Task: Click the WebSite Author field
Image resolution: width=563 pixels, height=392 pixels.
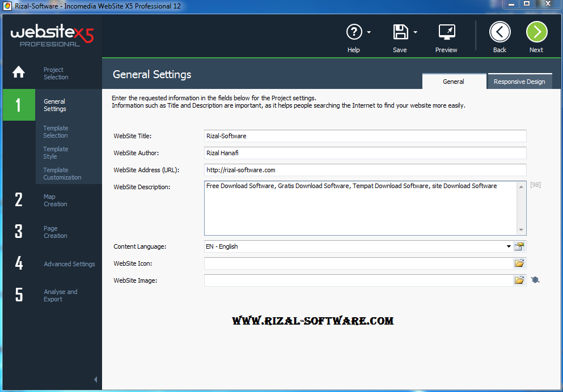Action: (x=365, y=153)
